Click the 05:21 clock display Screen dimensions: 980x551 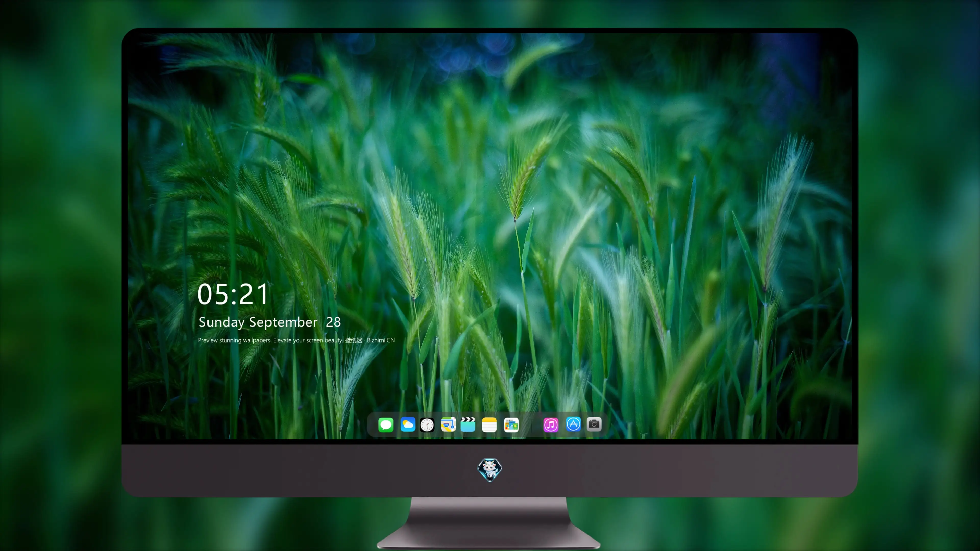[x=233, y=294]
